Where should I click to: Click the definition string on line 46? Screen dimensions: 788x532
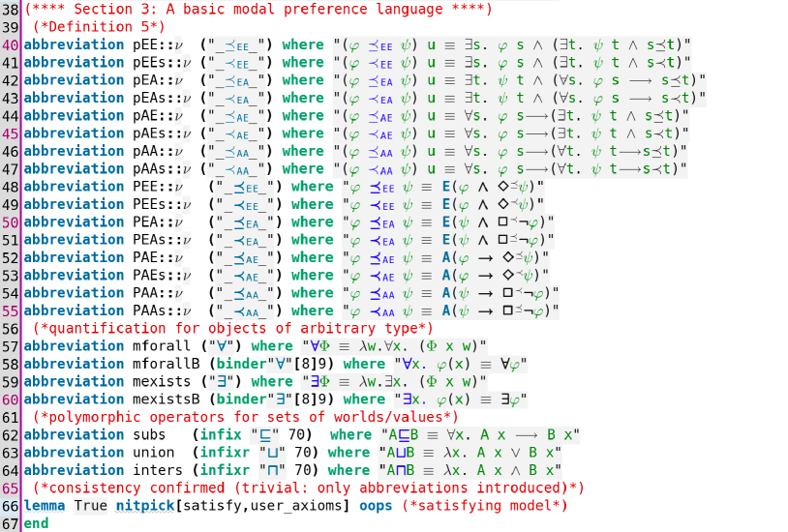point(510,151)
